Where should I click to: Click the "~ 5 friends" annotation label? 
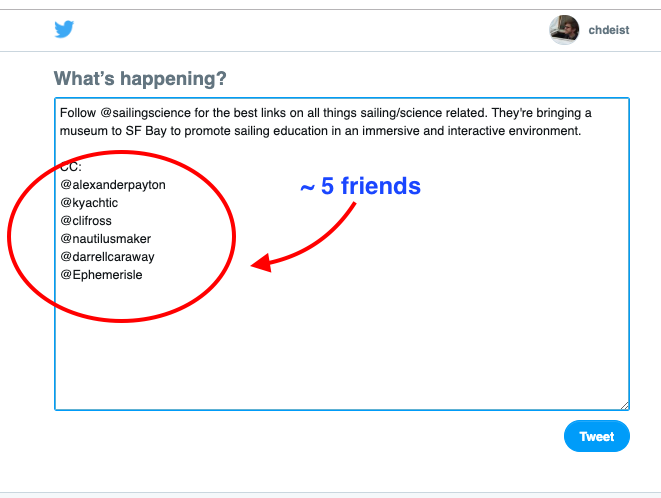360,186
